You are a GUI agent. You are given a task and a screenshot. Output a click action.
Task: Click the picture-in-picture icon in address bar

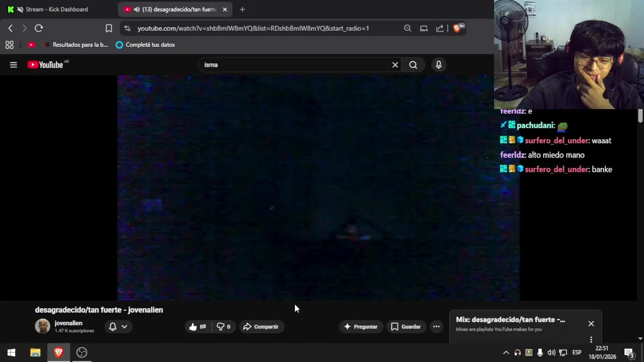424,28
